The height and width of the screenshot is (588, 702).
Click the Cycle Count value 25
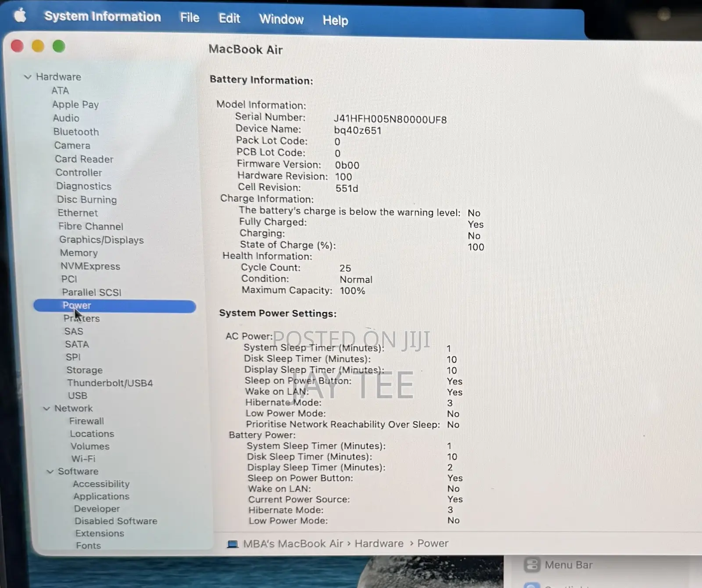(x=345, y=268)
